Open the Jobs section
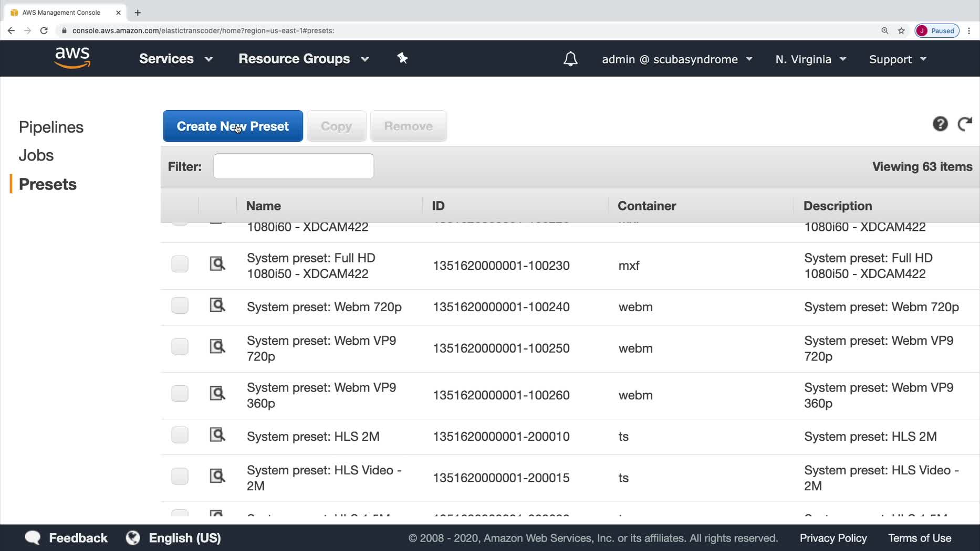980x551 pixels. point(36,155)
